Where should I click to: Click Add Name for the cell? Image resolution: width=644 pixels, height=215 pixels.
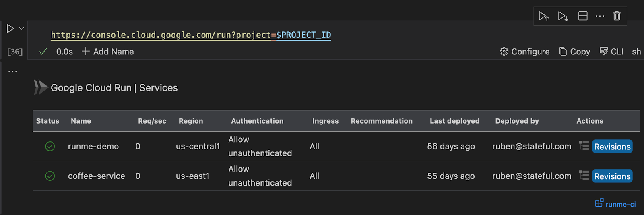tap(108, 52)
